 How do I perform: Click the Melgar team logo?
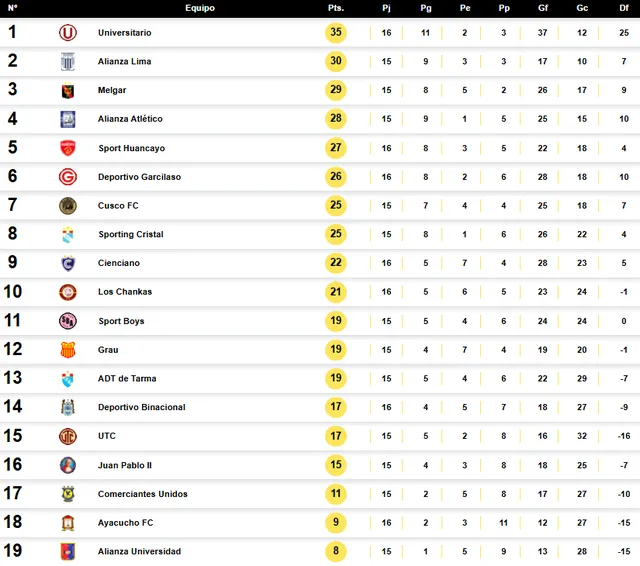coord(68,91)
